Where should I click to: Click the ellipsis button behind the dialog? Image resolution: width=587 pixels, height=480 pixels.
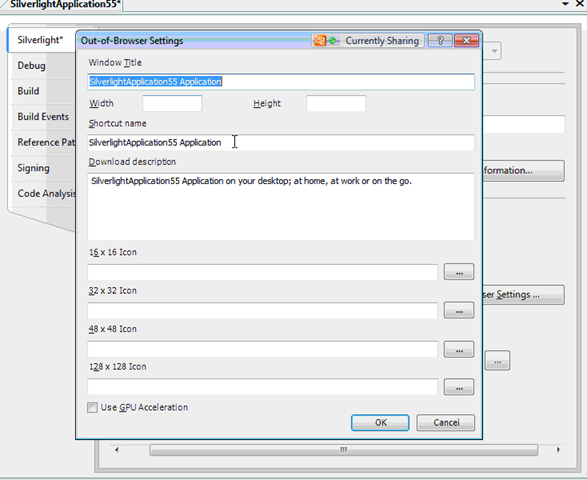[497, 361]
